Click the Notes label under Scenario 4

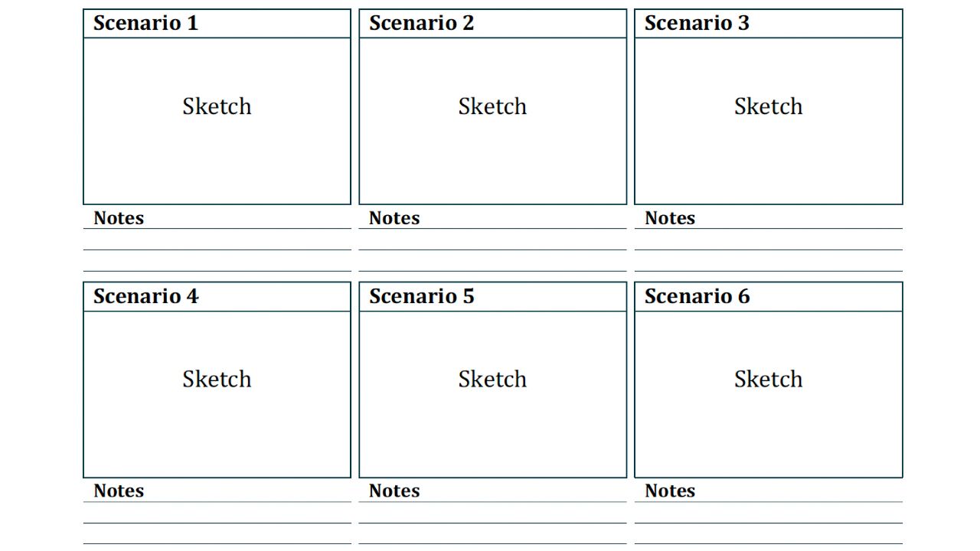point(119,491)
